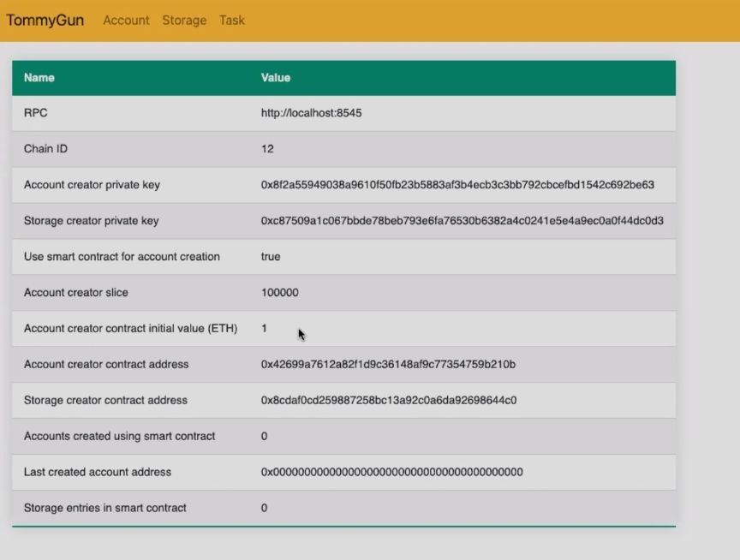
Task: Click the 'Storage entries in smart contract' label
Action: 104,509
